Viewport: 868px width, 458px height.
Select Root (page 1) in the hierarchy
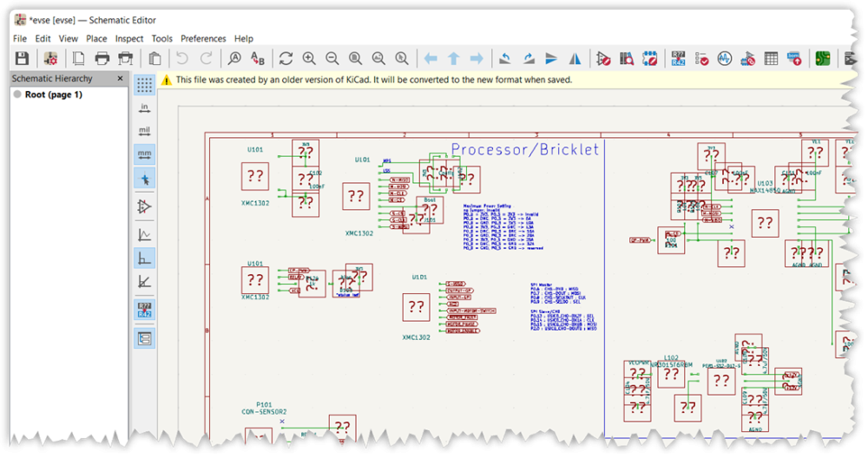tap(53, 95)
